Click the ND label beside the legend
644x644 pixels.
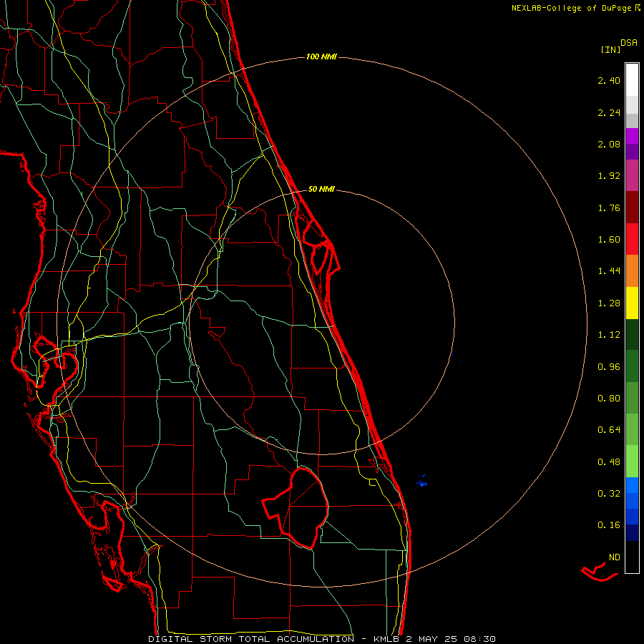[615, 557]
